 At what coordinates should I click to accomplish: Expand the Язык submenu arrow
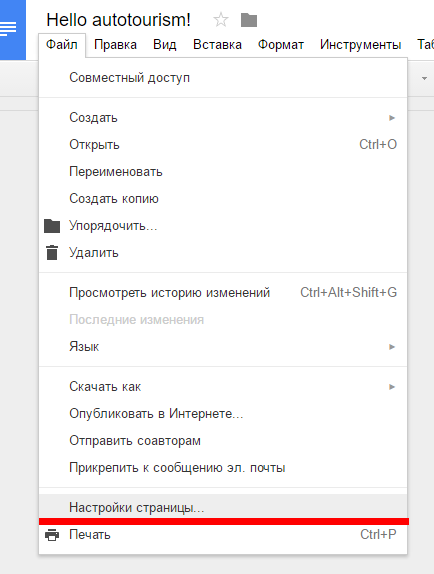tap(392, 347)
